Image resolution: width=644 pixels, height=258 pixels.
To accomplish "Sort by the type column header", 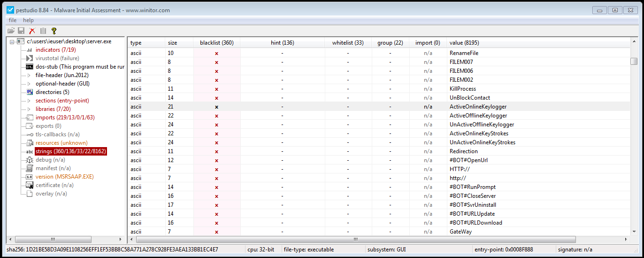I will pyautogui.click(x=146, y=43).
